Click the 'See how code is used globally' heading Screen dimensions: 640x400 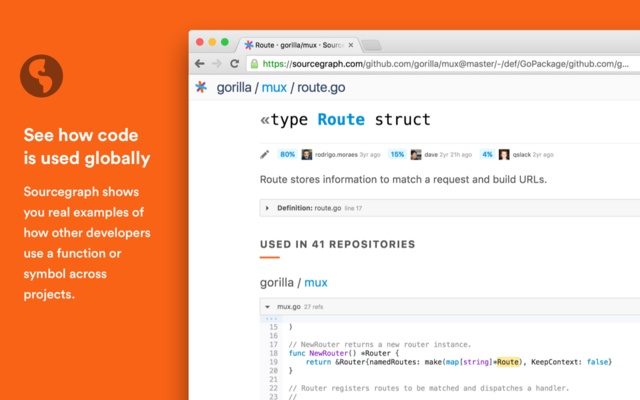pos(87,147)
